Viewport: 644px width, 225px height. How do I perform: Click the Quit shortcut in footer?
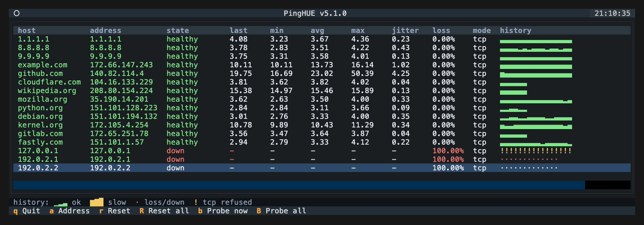tap(27, 211)
